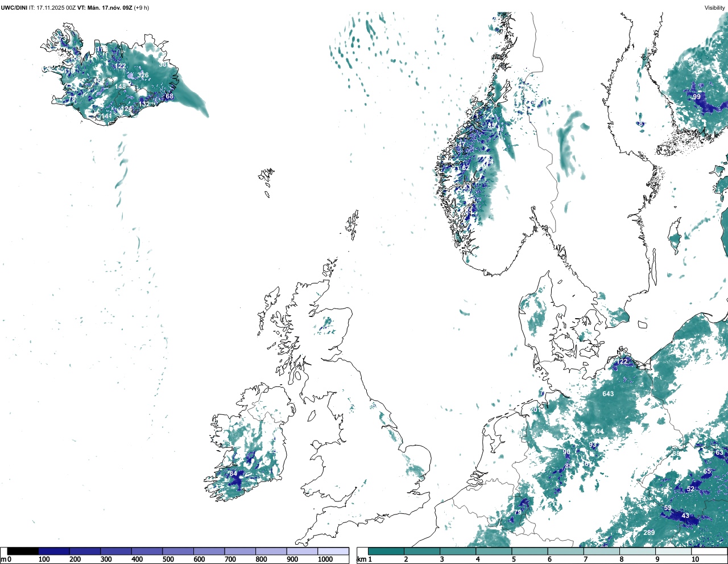Click the '7' label on km scale
728x564 pixels.
585,559
